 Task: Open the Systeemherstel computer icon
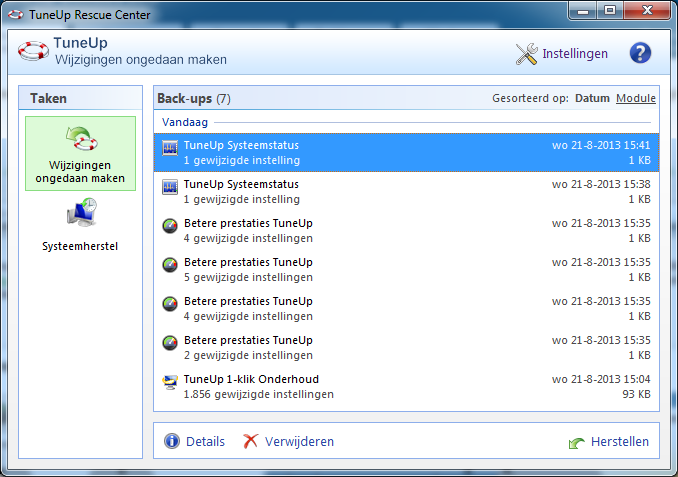[82, 212]
